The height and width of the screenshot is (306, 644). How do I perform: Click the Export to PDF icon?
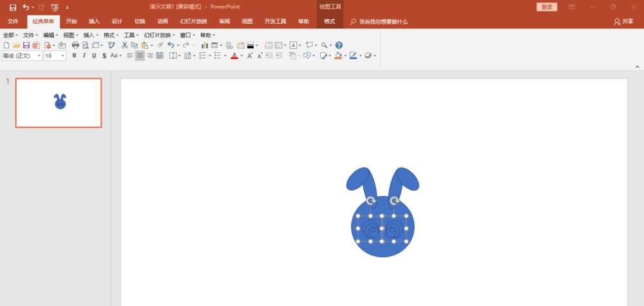(x=36, y=45)
